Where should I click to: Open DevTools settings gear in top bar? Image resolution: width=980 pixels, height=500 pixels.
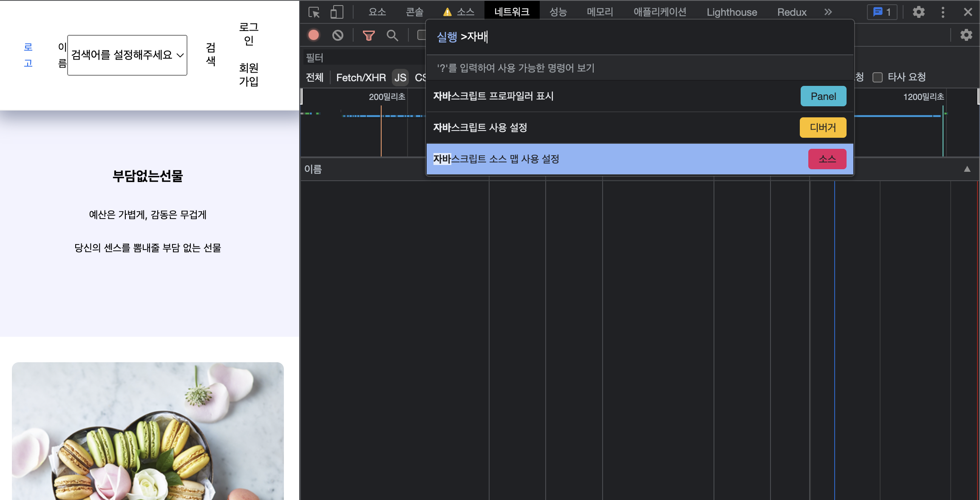tap(918, 12)
